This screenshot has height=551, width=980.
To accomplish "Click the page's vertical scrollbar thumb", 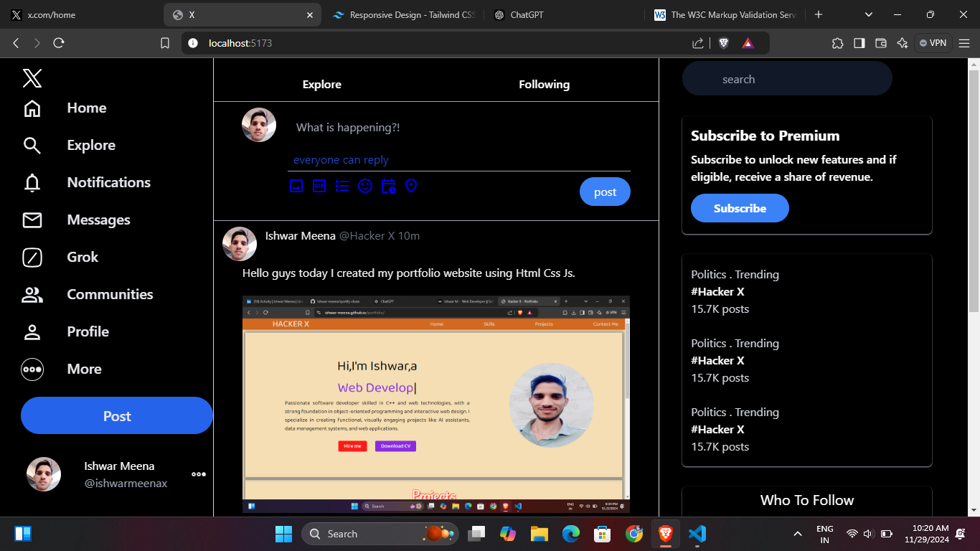I will point(974,190).
